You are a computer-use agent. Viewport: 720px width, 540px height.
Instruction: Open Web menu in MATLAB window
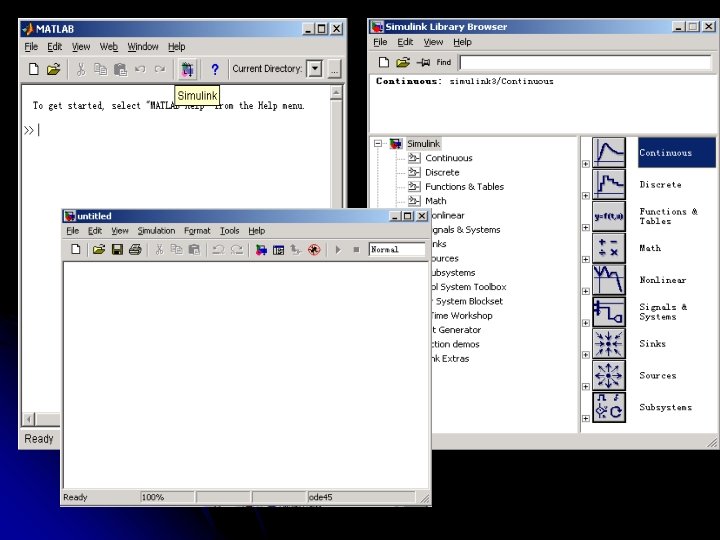(x=109, y=46)
